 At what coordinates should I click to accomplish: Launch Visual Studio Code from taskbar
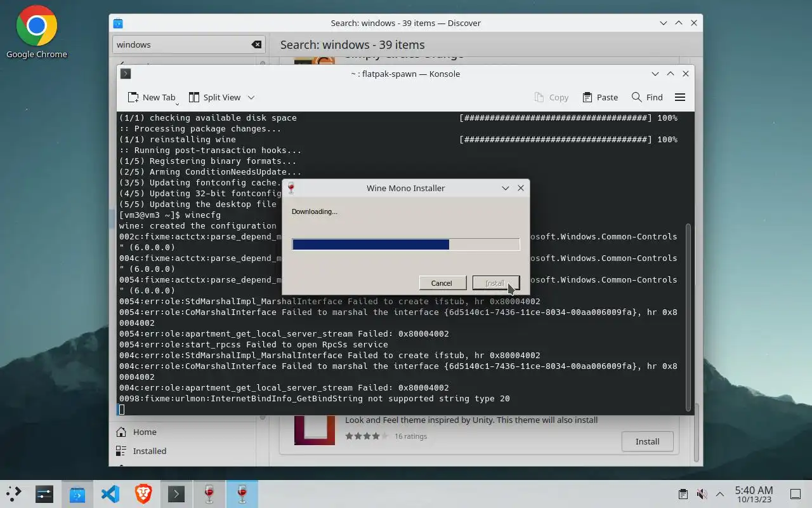[110, 494]
